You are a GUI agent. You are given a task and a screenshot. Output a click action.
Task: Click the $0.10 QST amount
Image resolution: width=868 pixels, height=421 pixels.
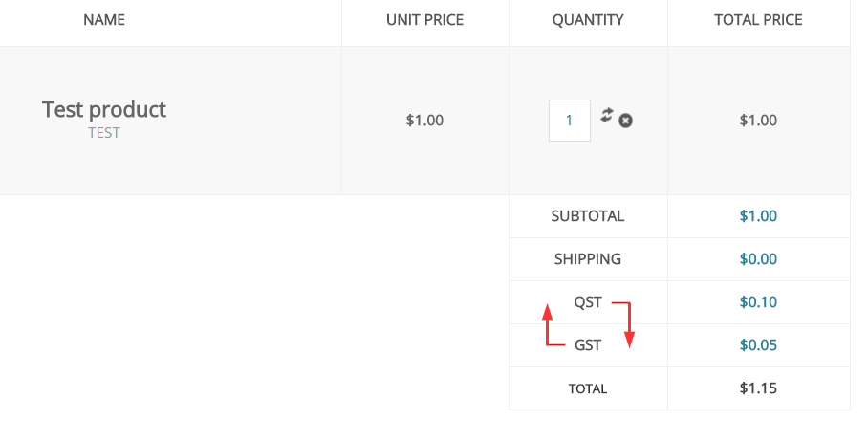pyautogui.click(x=758, y=302)
